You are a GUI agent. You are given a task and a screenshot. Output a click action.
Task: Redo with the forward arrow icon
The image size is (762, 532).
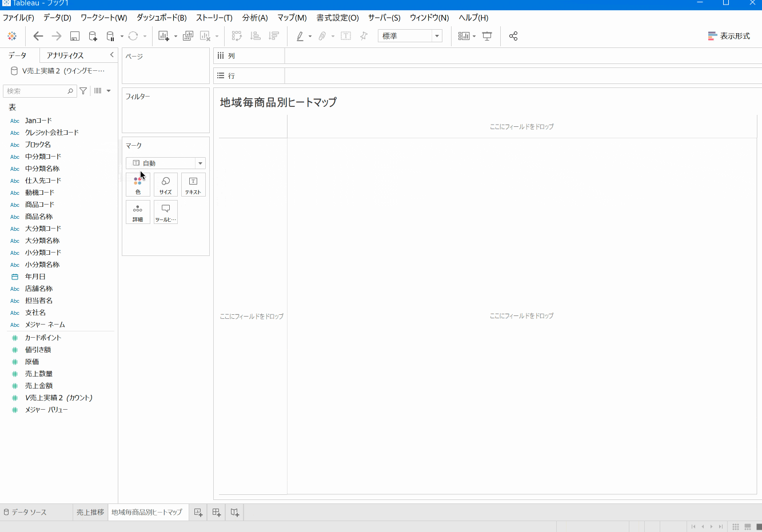coord(57,36)
